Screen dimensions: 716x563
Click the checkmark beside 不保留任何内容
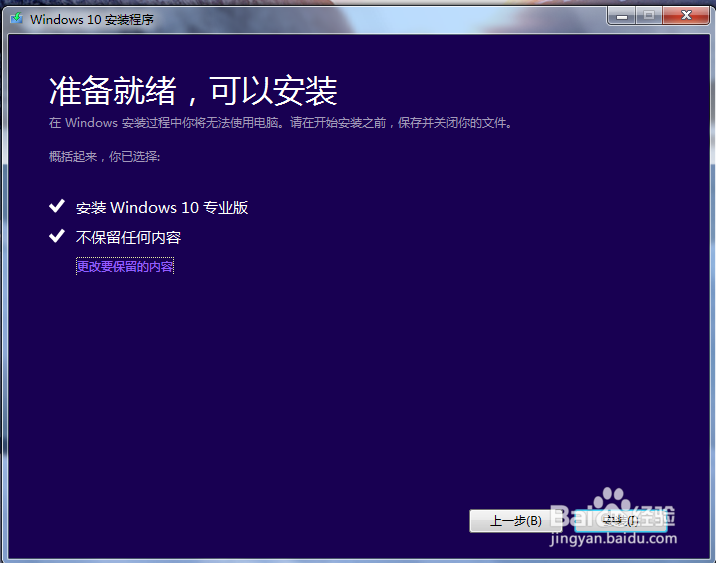[57, 236]
